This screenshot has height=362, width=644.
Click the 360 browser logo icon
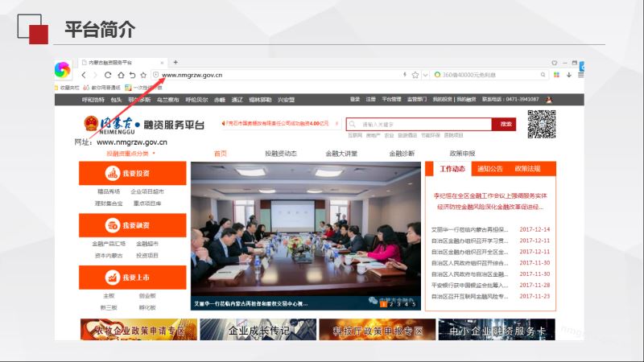[63, 70]
